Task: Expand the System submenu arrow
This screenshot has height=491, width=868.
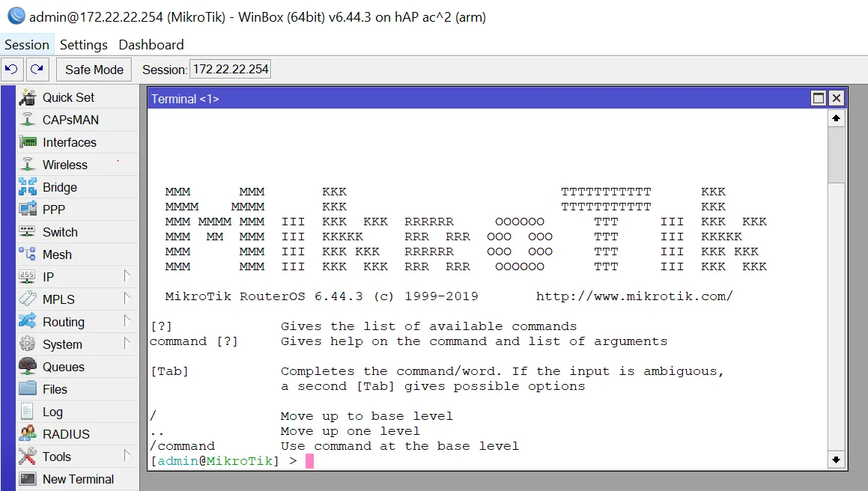Action: coord(127,343)
